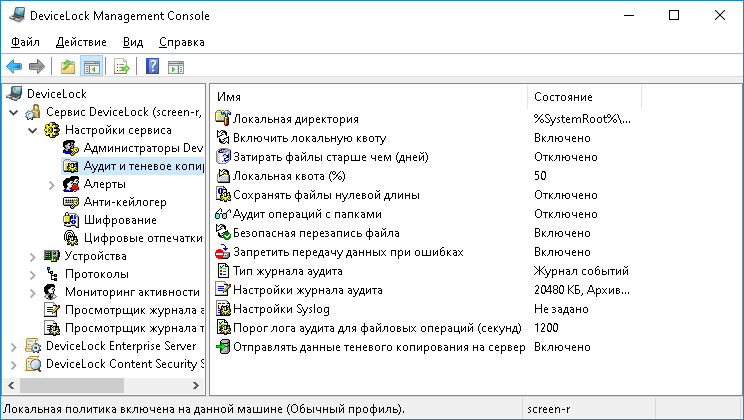Image resolution: width=744 pixels, height=420 pixels.
Task: Click the Настройки Syslog item icon
Action: 223,309
